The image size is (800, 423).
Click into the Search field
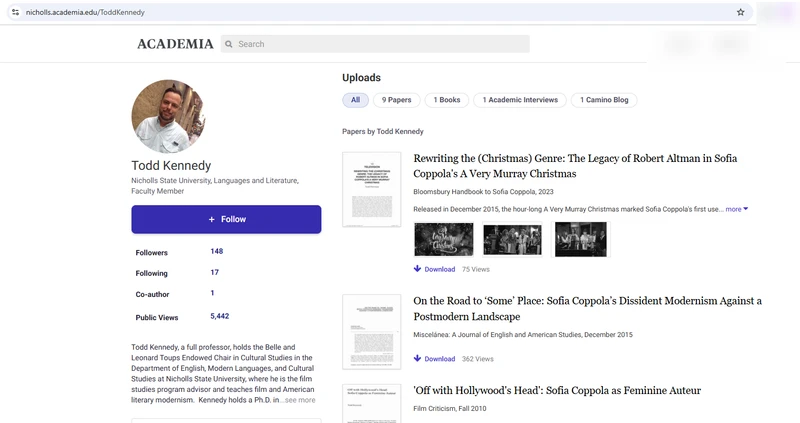[375, 44]
